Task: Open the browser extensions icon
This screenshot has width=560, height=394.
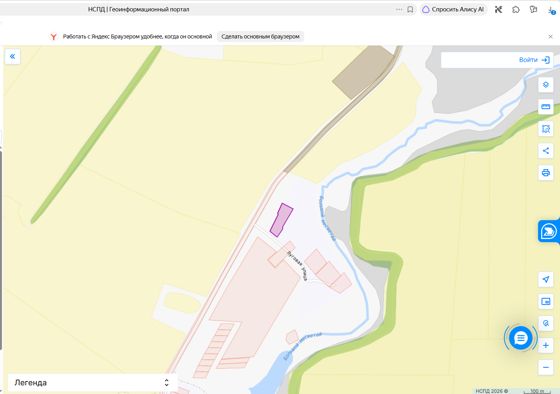Action: click(x=516, y=10)
